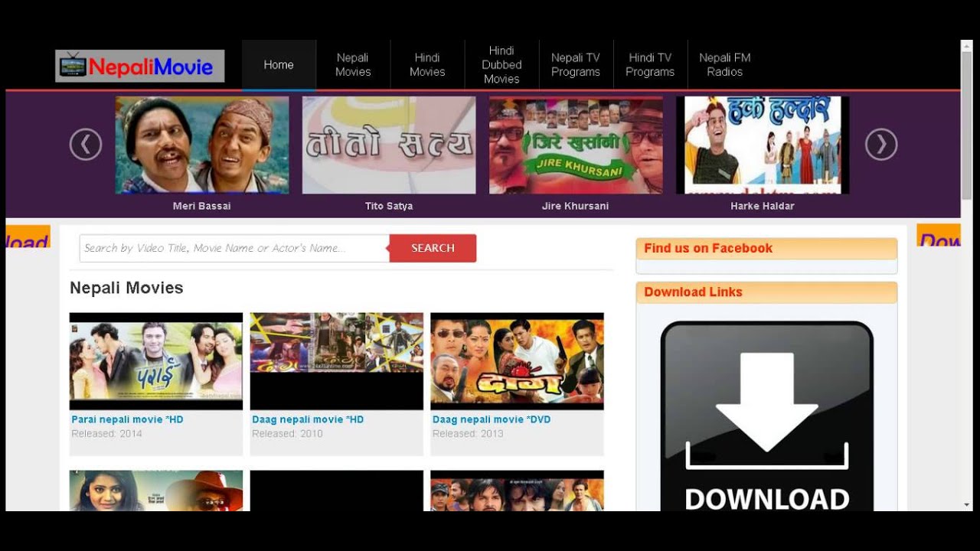Open the Nepali TV Programs menu

576,65
